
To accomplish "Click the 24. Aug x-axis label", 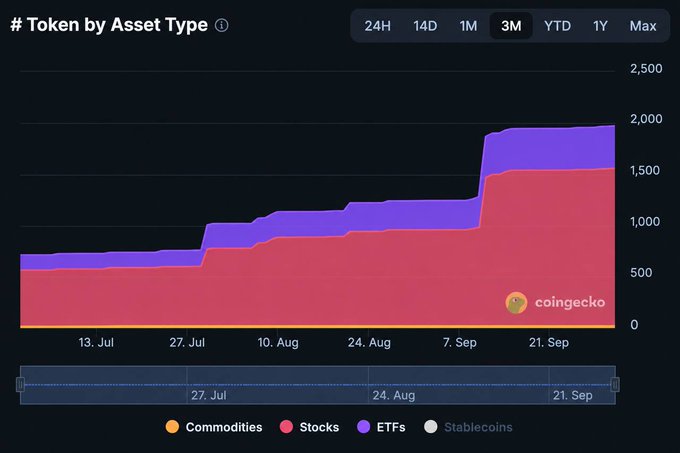I will (369, 342).
